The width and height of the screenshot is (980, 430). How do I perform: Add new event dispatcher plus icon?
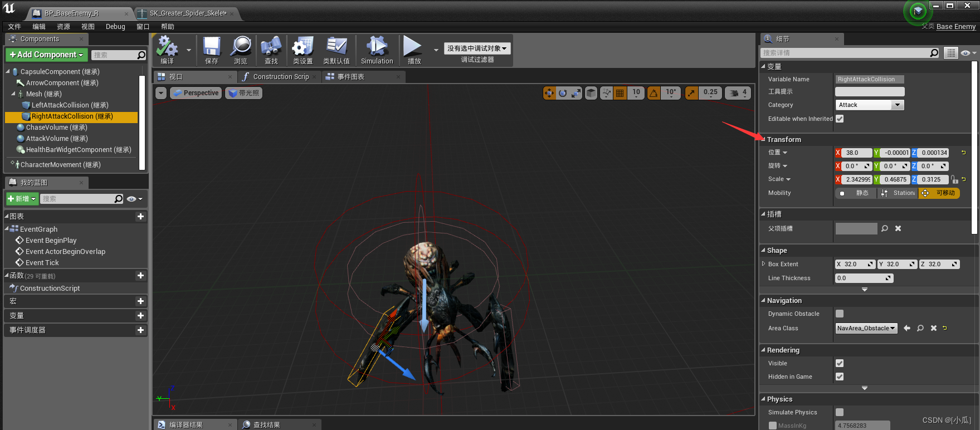click(x=140, y=330)
